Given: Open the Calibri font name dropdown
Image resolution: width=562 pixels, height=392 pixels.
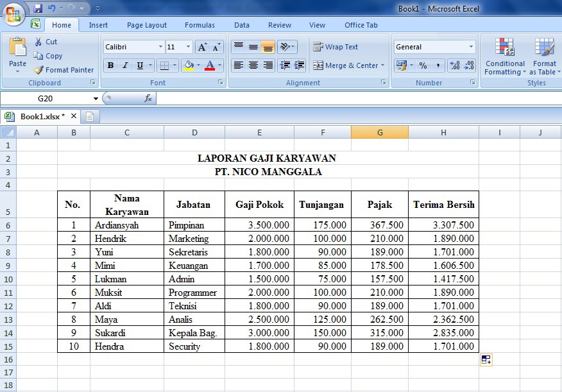Looking at the screenshot, I should (x=160, y=47).
